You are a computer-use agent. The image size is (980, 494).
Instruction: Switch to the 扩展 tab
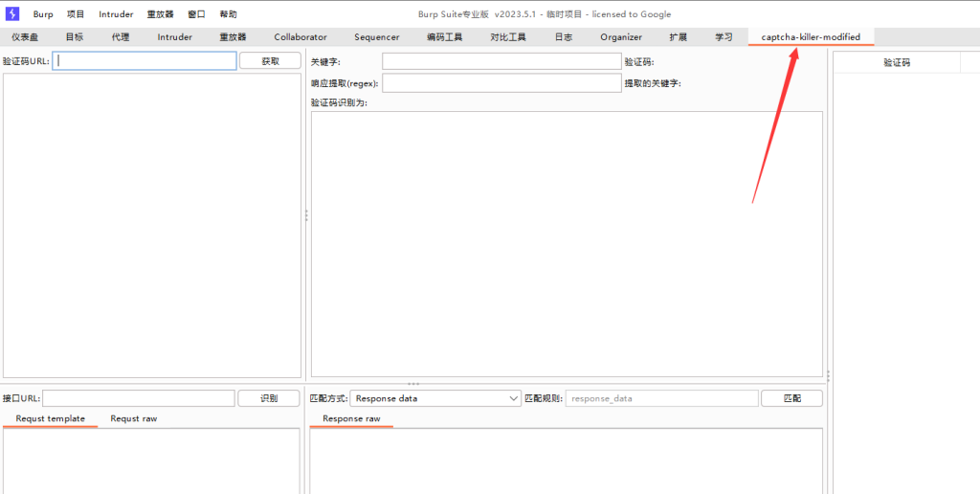(x=679, y=37)
